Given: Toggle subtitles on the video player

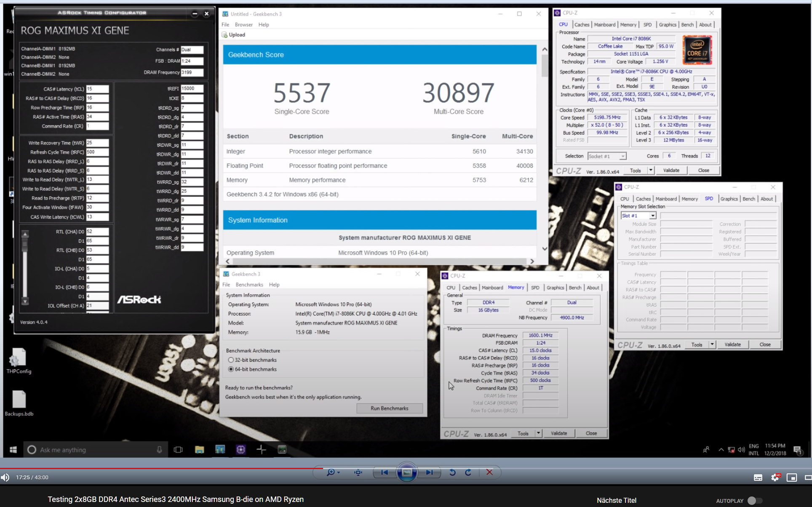Looking at the screenshot, I should click(x=758, y=478).
